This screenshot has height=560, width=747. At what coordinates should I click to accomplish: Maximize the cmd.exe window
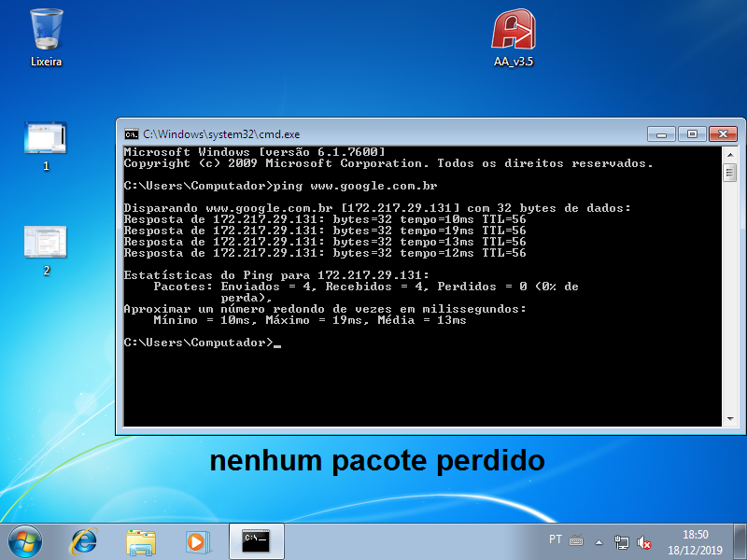point(692,134)
